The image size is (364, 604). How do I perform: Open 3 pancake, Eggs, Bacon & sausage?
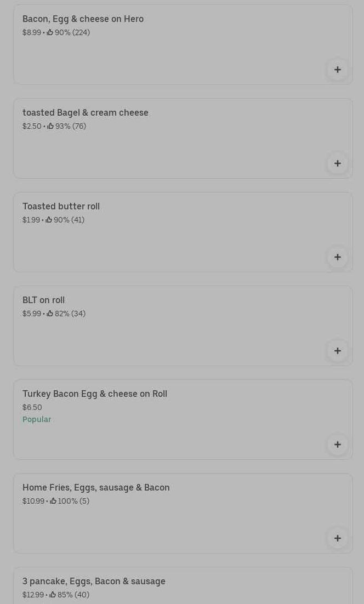pos(94,581)
